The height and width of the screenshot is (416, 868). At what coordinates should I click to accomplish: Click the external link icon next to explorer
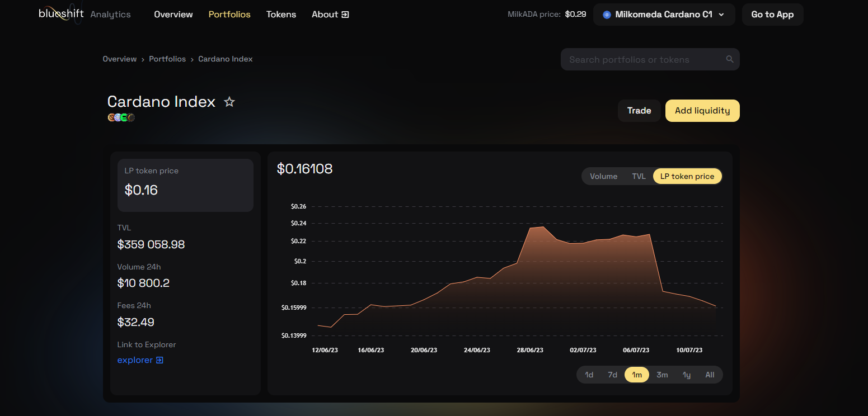pyautogui.click(x=159, y=360)
